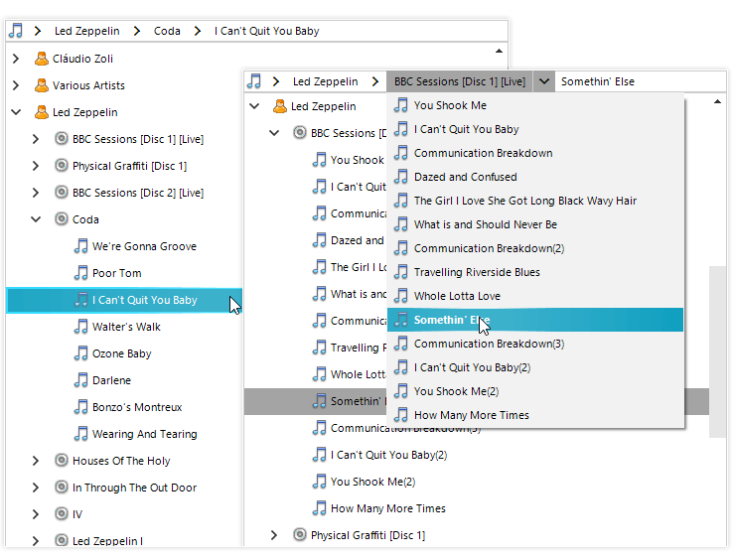The image size is (735, 560).
Task: Expand the Various Artists node
Action: pos(16,85)
